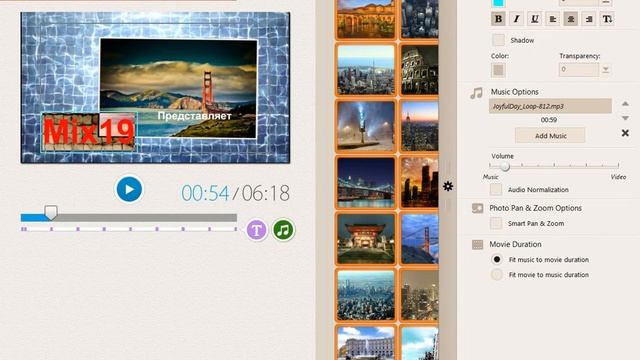Image resolution: width=640 pixels, height=360 pixels.
Task: Select the New York skyline daytime thumbnail
Action: coord(366,70)
